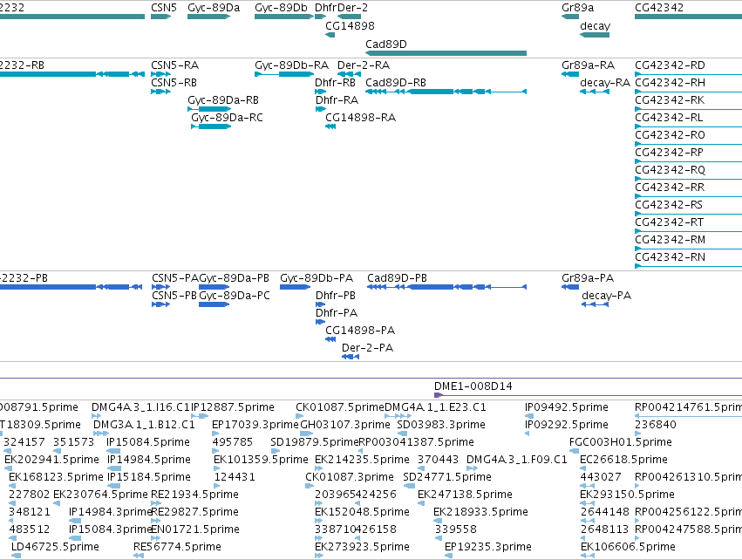This screenshot has width=742, height=560.
Task: Click EST SD03983.3prime
Action: [441, 425]
